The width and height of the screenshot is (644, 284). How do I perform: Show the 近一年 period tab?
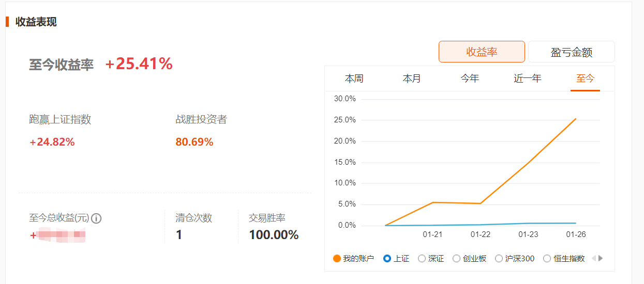[x=528, y=78]
